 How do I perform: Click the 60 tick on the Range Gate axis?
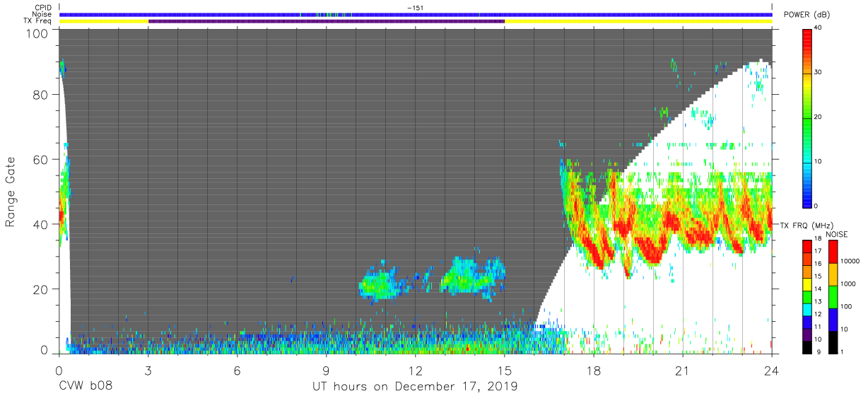pyautogui.click(x=41, y=159)
